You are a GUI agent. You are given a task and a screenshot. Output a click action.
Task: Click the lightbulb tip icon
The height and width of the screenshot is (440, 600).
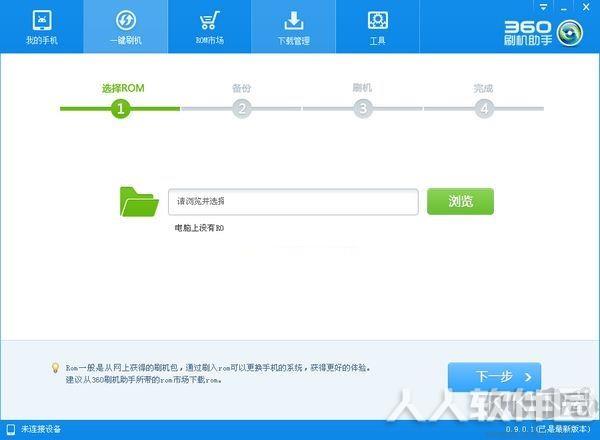(55, 368)
